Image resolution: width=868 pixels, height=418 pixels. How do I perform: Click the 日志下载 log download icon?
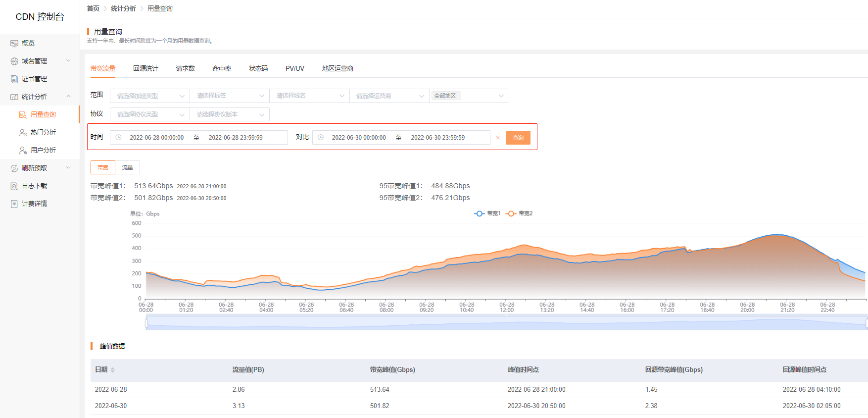coord(14,186)
